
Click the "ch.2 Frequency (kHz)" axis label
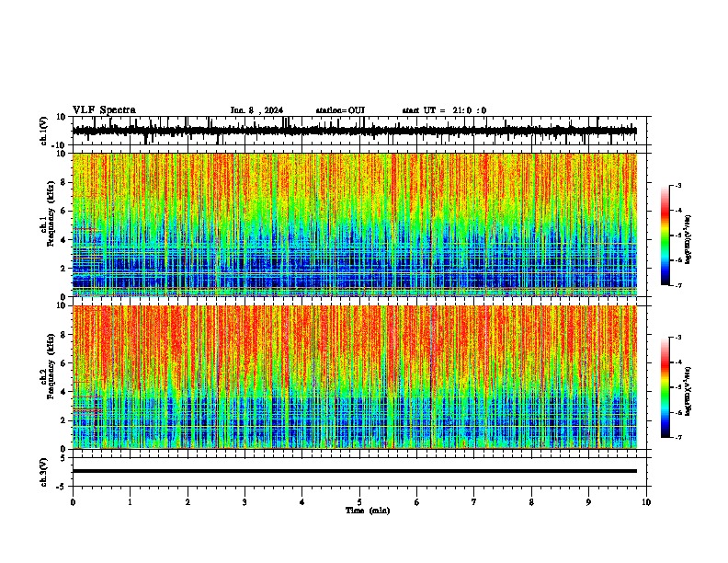click(x=47, y=366)
